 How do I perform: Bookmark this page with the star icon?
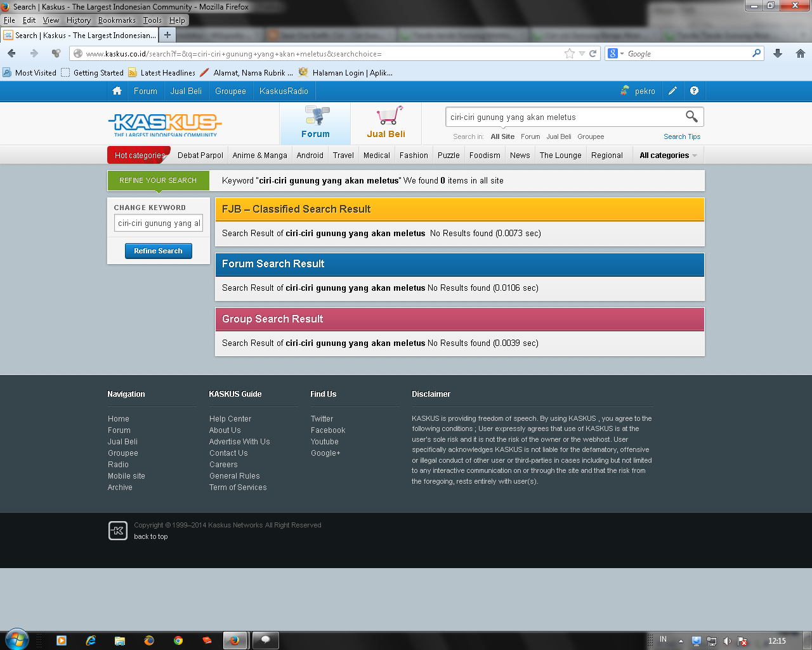(570, 53)
